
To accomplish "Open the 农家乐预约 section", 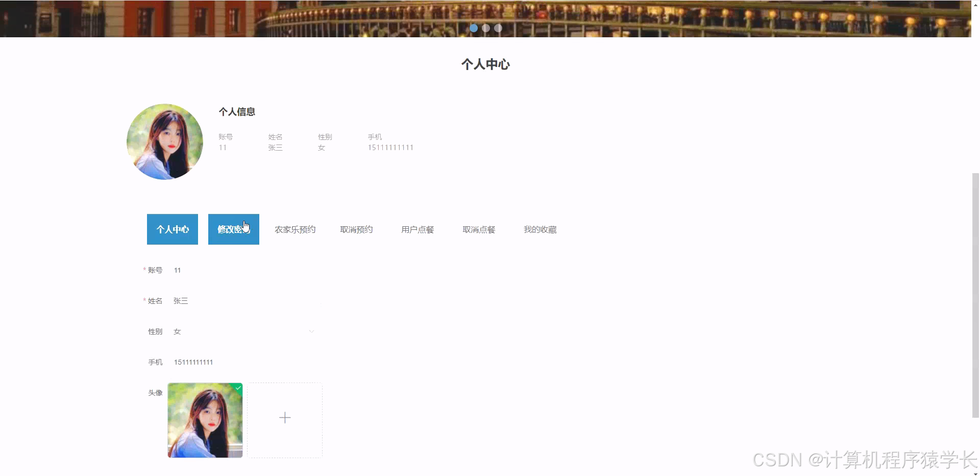I will tap(295, 229).
